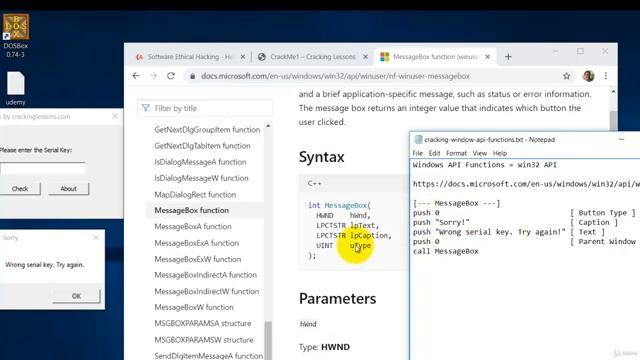Open SendDlgItemMessageA function link

coord(208,356)
